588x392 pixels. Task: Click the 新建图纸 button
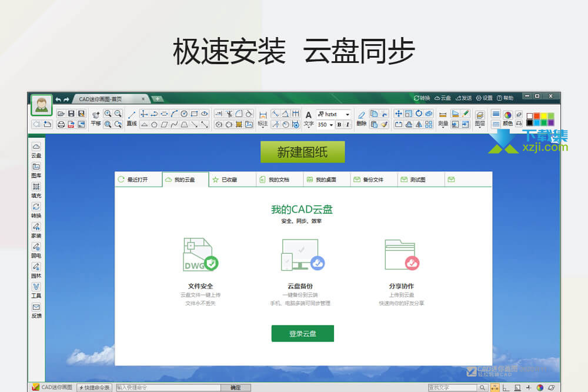coord(302,152)
